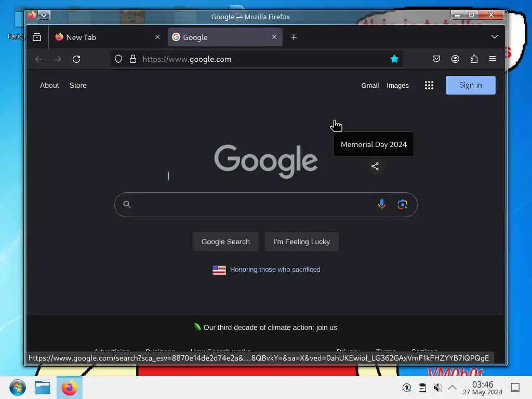Open the Save to Pocket button

(x=436, y=59)
